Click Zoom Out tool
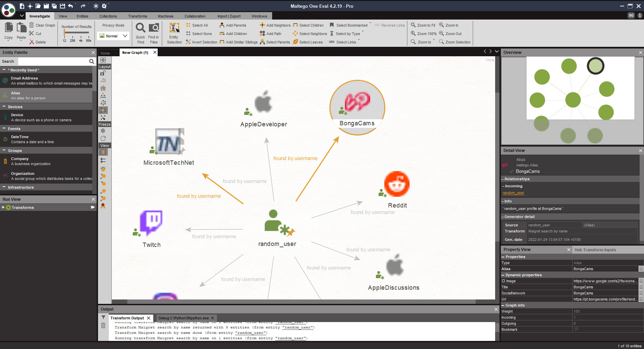 [x=450, y=34]
